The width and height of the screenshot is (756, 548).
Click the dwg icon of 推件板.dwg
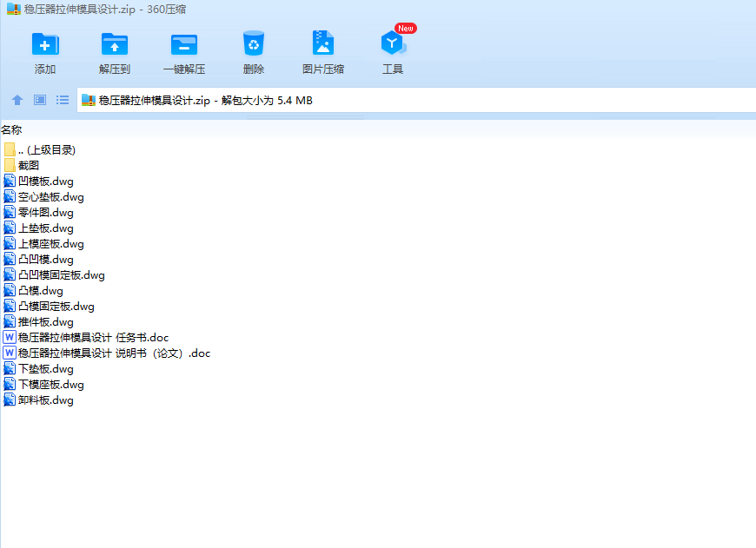pos(10,322)
